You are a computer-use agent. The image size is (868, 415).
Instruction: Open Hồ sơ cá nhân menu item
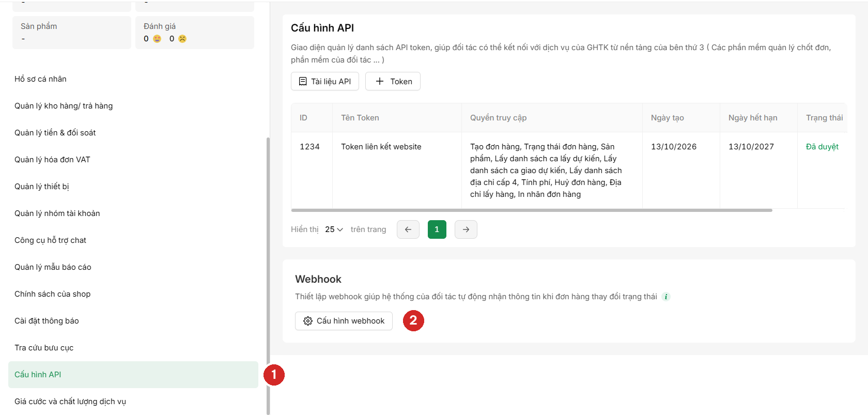point(40,79)
